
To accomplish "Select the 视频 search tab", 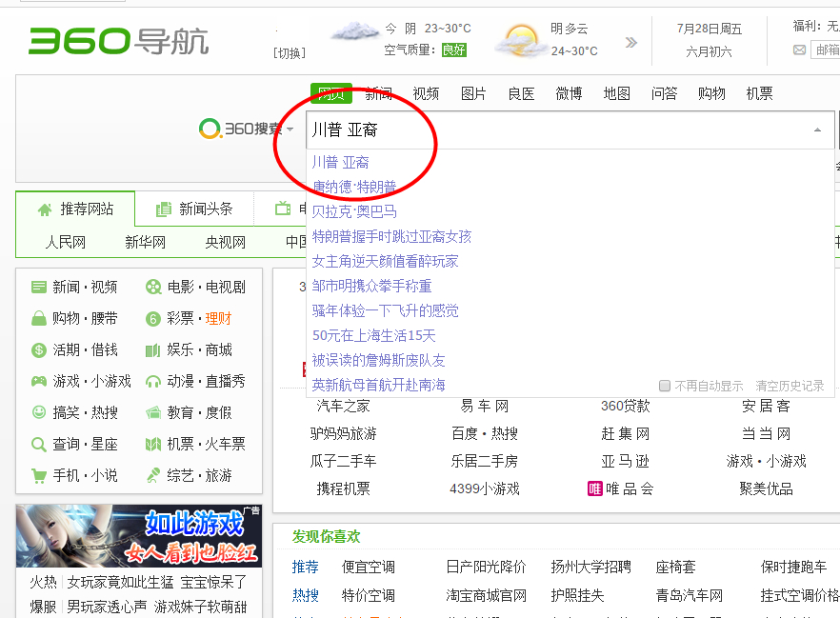I will coord(426,93).
